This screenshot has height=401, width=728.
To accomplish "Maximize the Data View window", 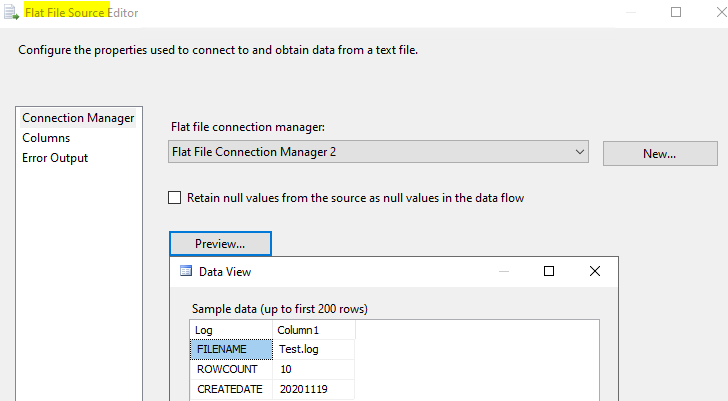I will click(x=548, y=271).
